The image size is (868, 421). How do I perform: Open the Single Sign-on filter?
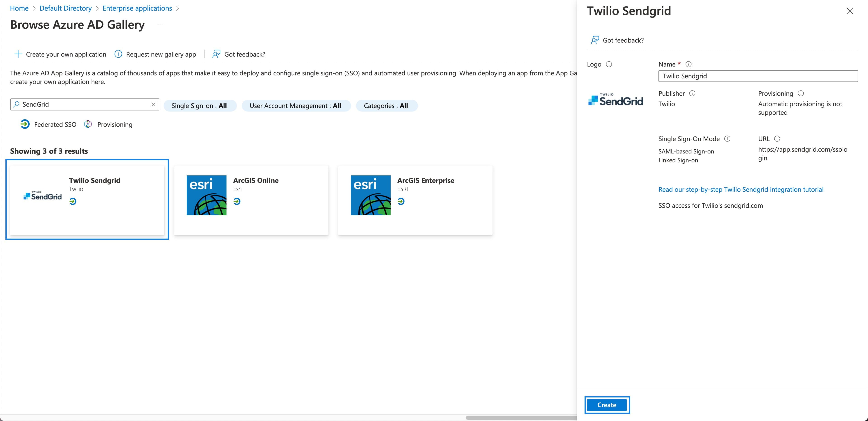point(200,105)
